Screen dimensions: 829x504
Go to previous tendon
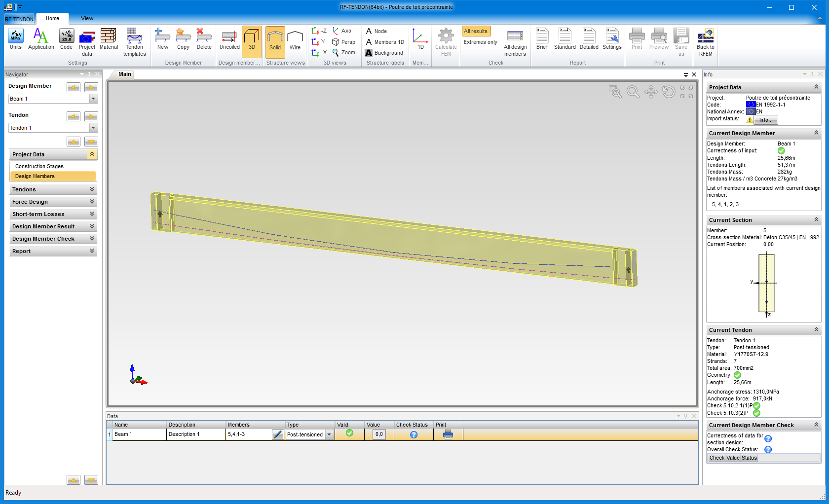coord(74,116)
